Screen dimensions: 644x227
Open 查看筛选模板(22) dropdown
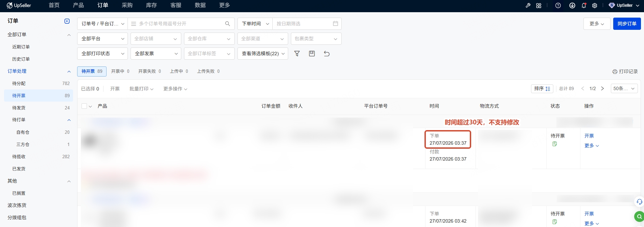[x=263, y=54]
